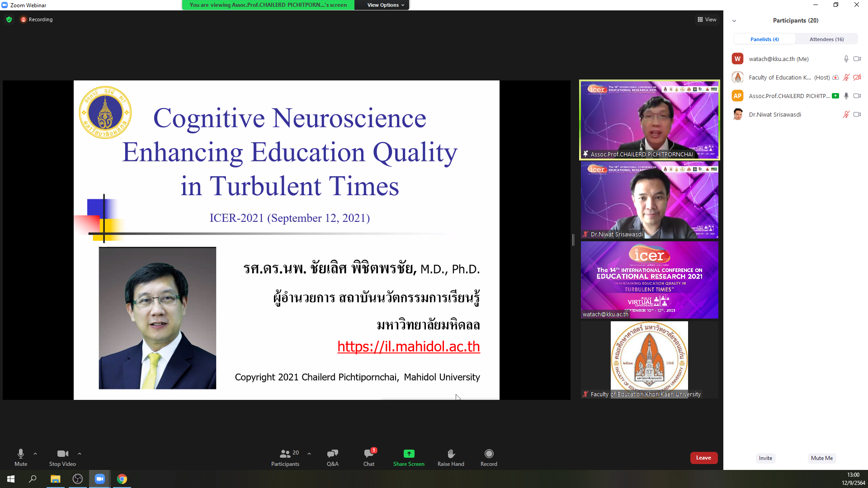Expand audio options arrow next to Mute

[35, 453]
